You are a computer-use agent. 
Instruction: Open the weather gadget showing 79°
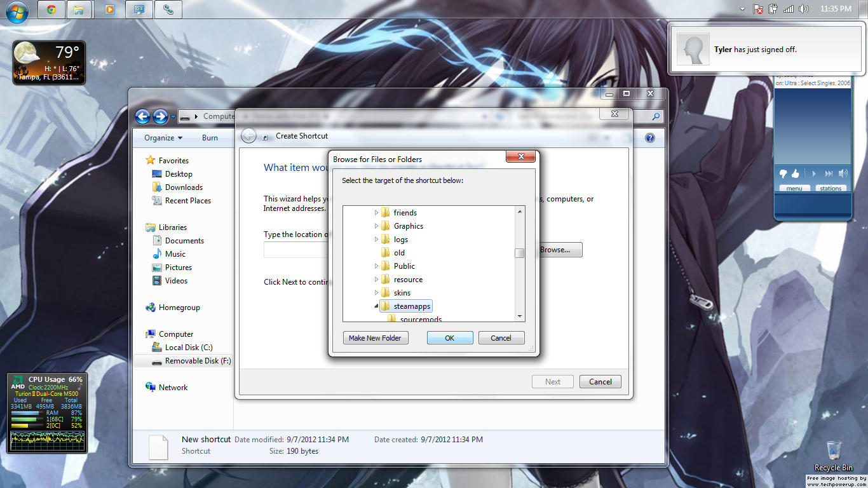(49, 63)
